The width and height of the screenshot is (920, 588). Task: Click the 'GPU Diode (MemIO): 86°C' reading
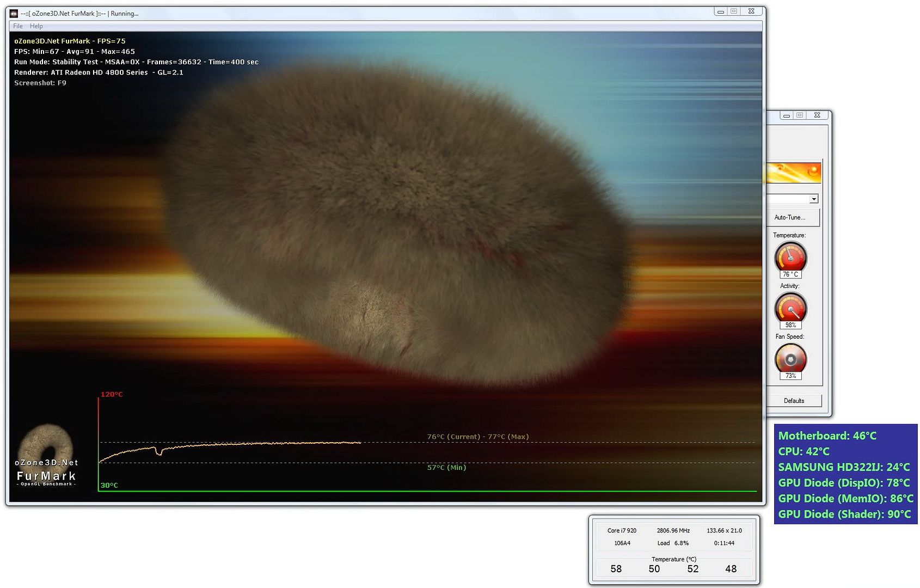click(x=845, y=498)
